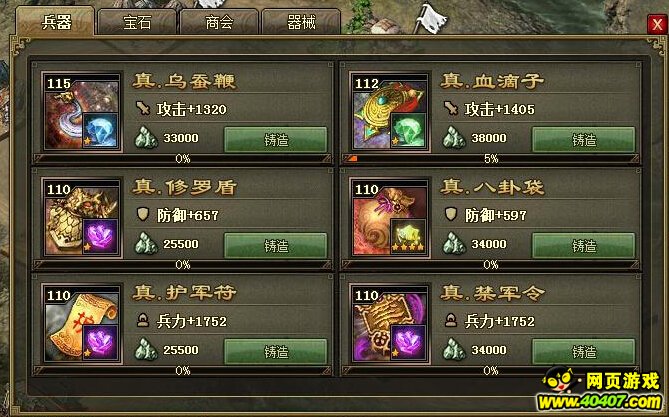Screen dimensions: 669x417
Task: Forge 真.禁军令 using 铸造 button
Action: (583, 351)
